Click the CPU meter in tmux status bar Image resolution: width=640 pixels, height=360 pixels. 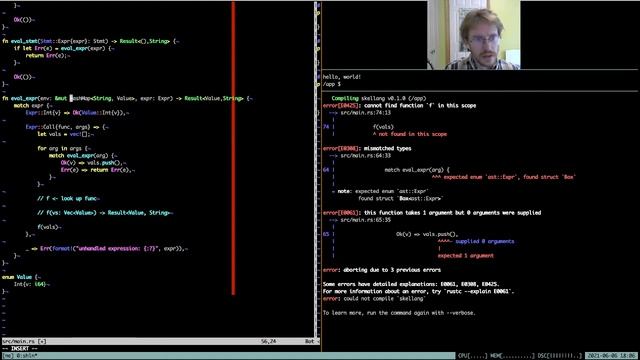(473, 356)
